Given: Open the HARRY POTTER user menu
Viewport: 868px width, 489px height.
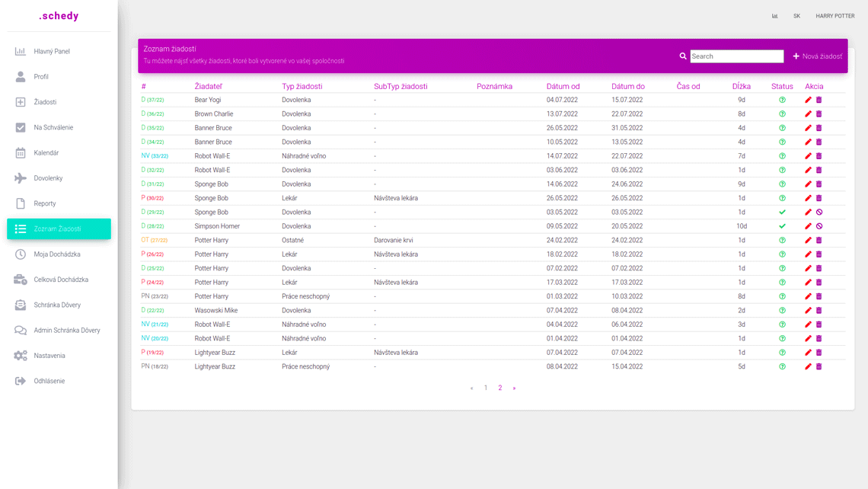Looking at the screenshot, I should tap(834, 16).
